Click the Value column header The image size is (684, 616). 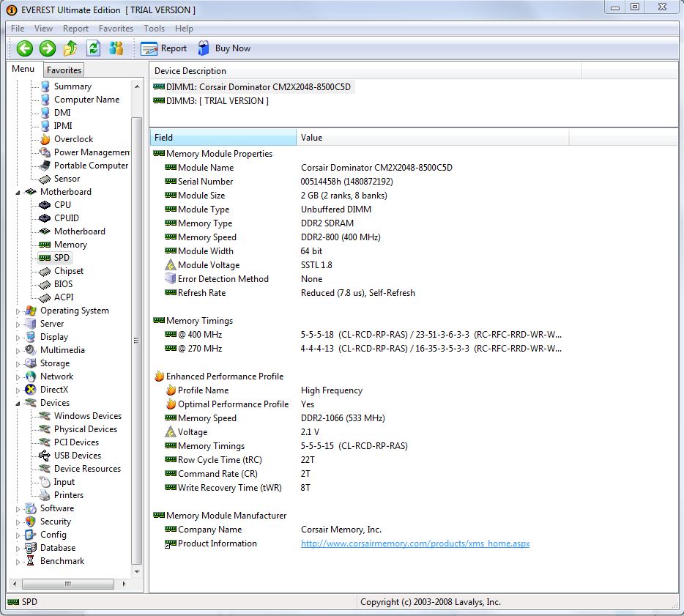[x=433, y=138]
